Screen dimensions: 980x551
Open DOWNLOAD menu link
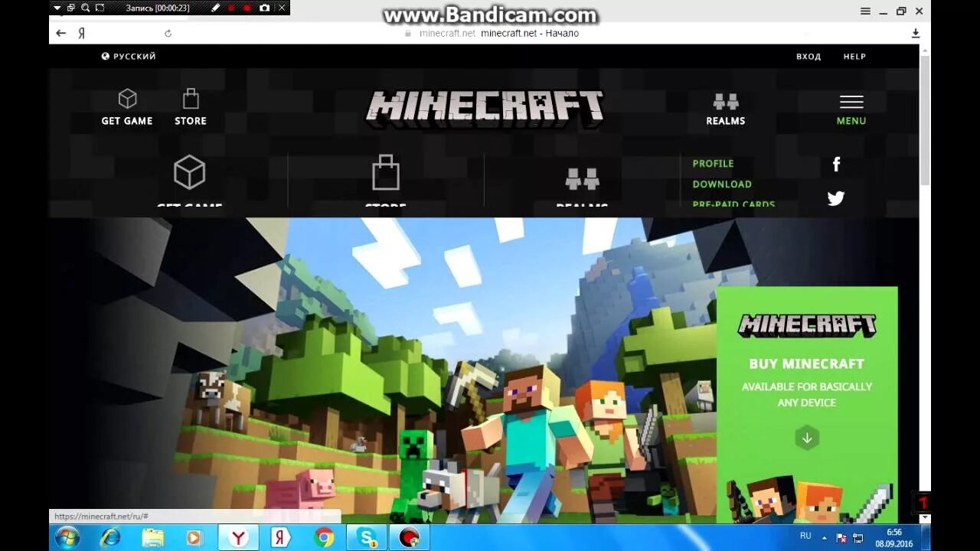pos(722,184)
